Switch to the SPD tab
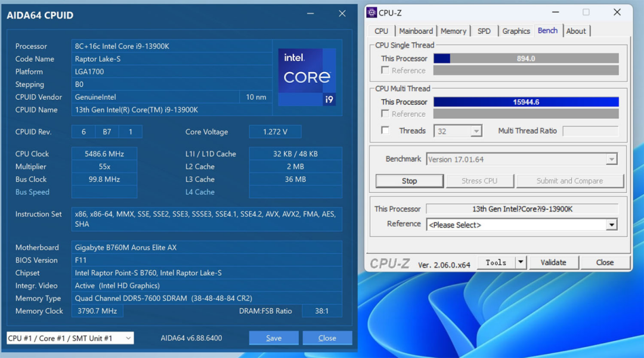Image resolution: width=644 pixels, height=358 pixels. click(x=484, y=31)
